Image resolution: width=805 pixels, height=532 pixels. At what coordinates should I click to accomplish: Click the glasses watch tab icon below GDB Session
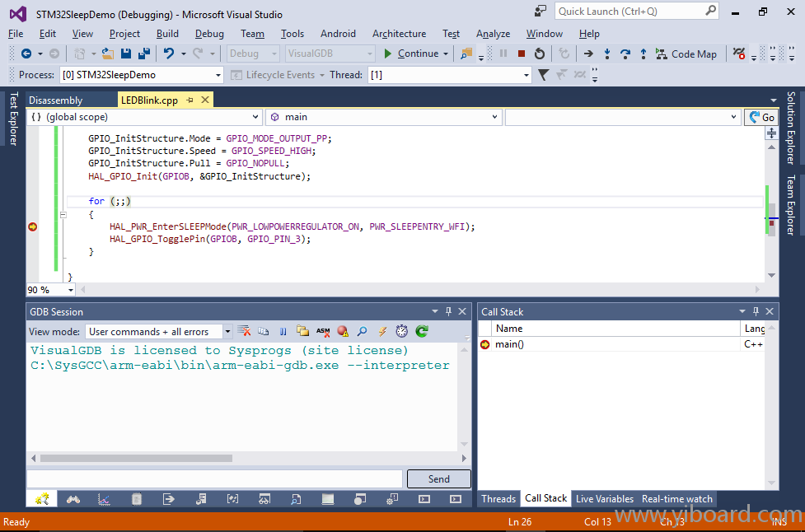point(264,499)
